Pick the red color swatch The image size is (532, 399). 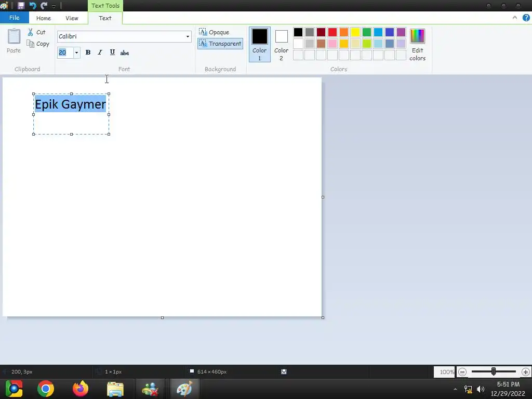tap(332, 32)
